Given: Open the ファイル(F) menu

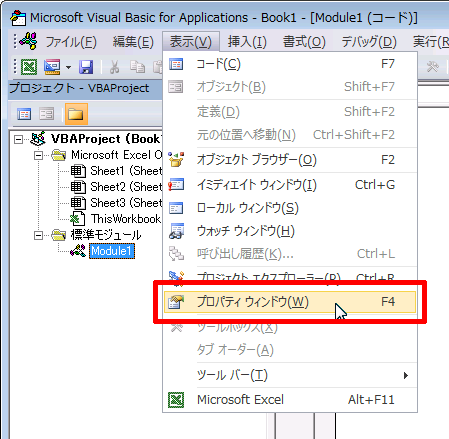Looking at the screenshot, I should (x=71, y=42).
